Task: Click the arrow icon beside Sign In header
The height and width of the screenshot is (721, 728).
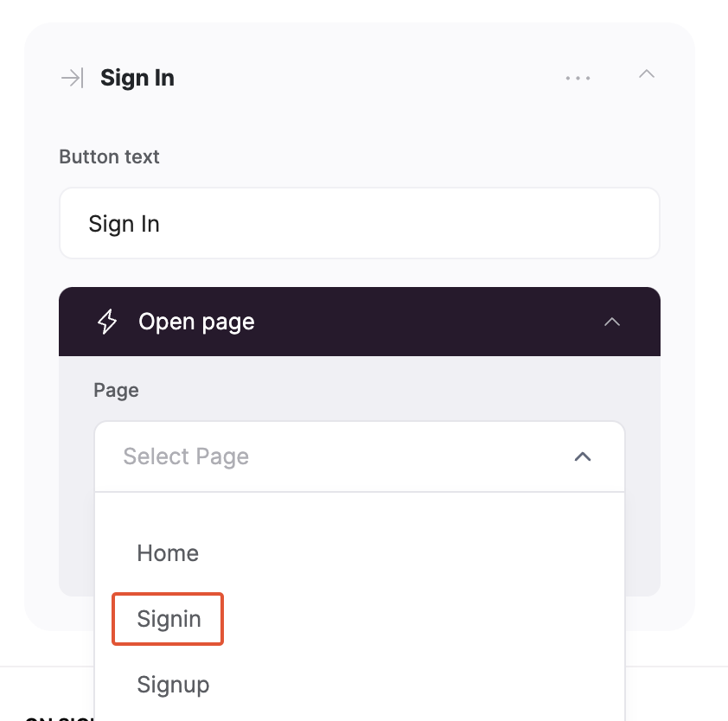Action: (x=73, y=78)
